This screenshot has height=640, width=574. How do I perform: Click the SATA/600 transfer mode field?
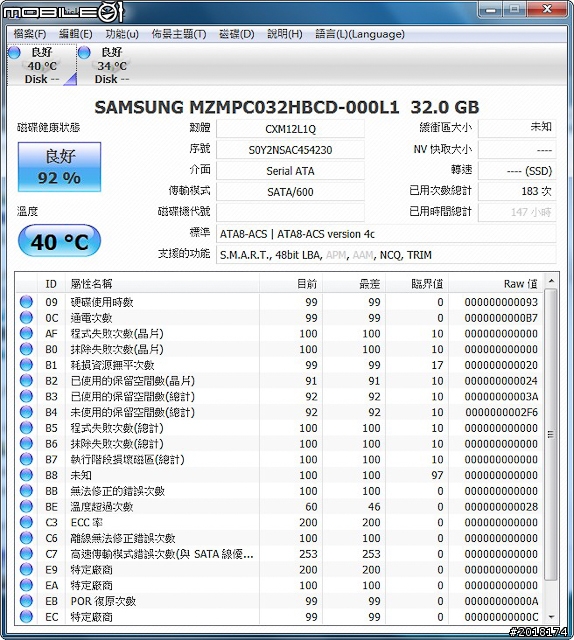pyautogui.click(x=290, y=192)
